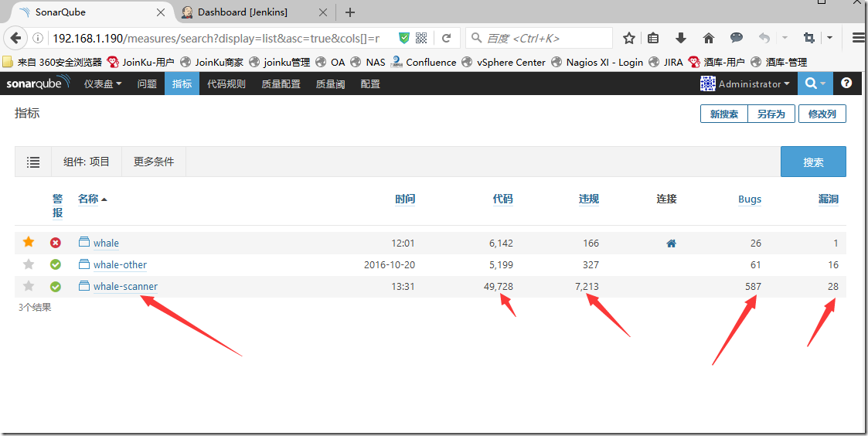Open the whale project link
Screen dimensions: 868x436
pos(106,243)
